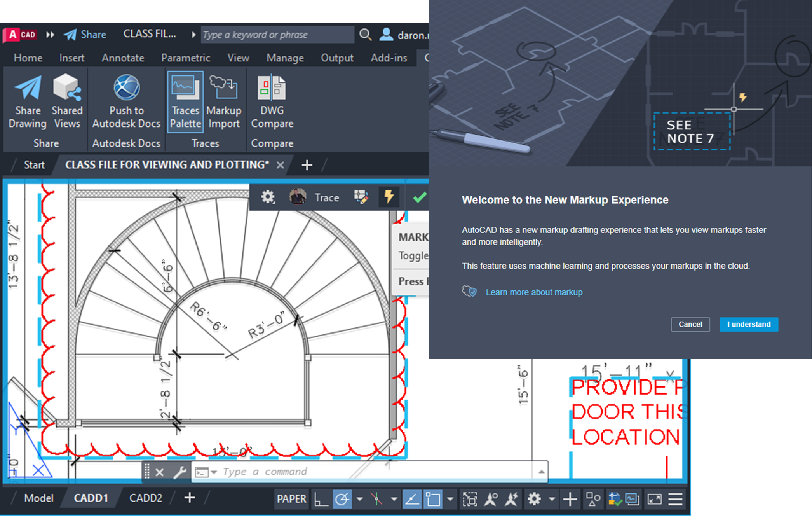The image size is (812, 519).
Task: Click Maximize Viewport status bar icon
Action: pos(470,499)
